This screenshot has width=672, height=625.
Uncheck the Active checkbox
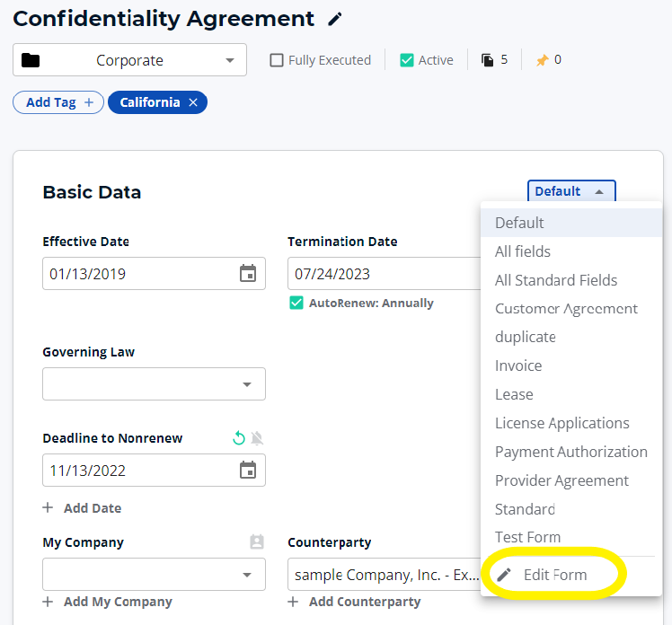[x=406, y=60]
